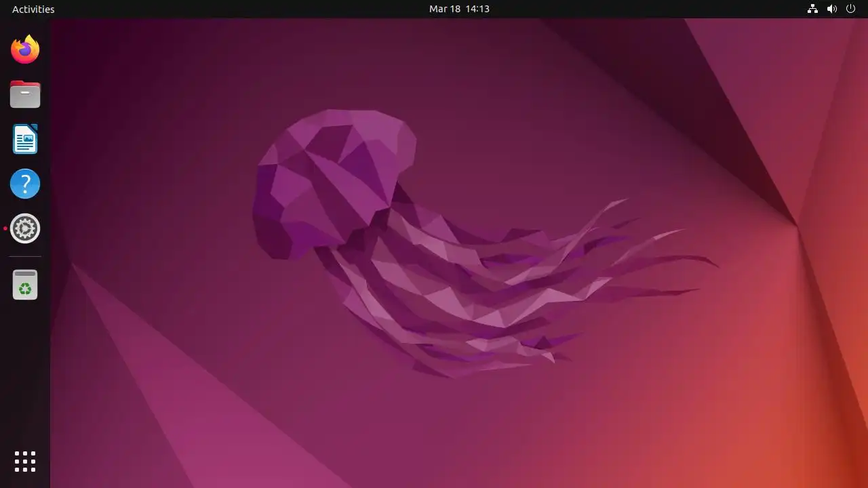
Task: Launch the Files manager from the dock
Action: pos(25,94)
